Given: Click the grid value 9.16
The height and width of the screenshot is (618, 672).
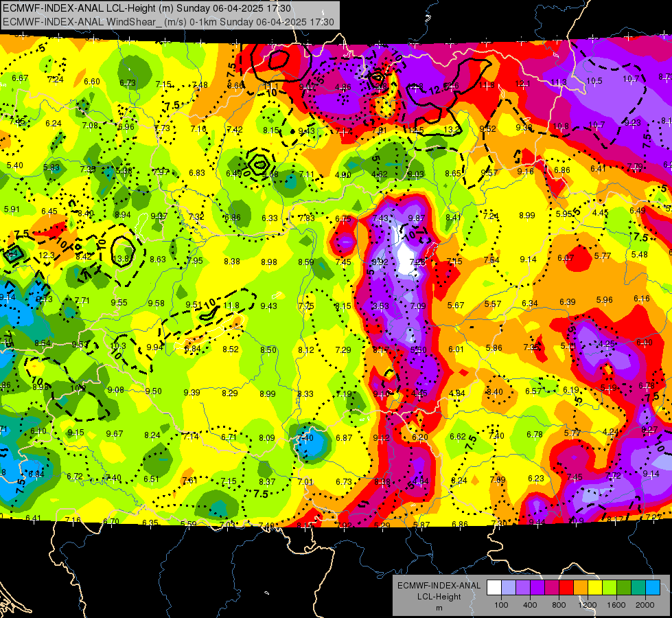Looking at the screenshot, I should coord(525,172).
